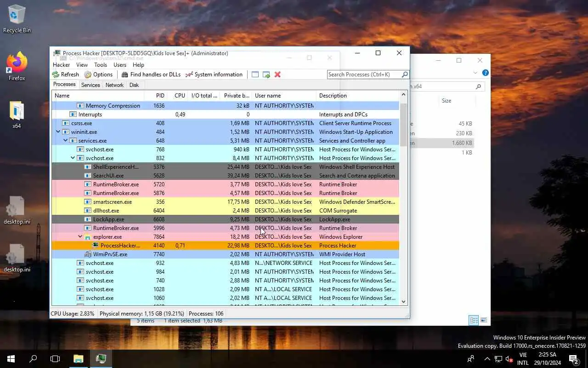Screen dimensions: 588x368
Task: Sort by the User name column header
Action: 284,96
